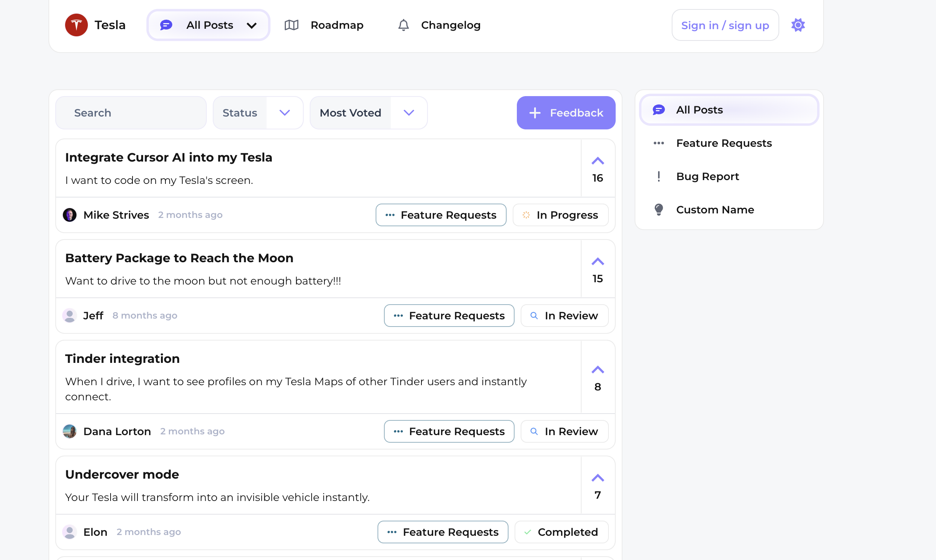936x560 pixels.
Task: Click the Bug Report exclamation icon
Action: coord(659,176)
